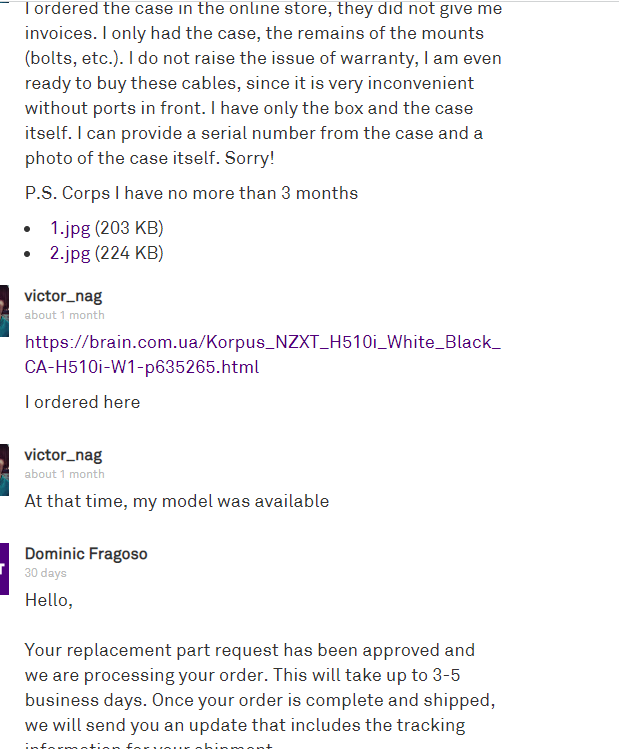Open the brain.com.ua NZXT H510i product link
Screen dimensions: 619x749
pos(262,354)
